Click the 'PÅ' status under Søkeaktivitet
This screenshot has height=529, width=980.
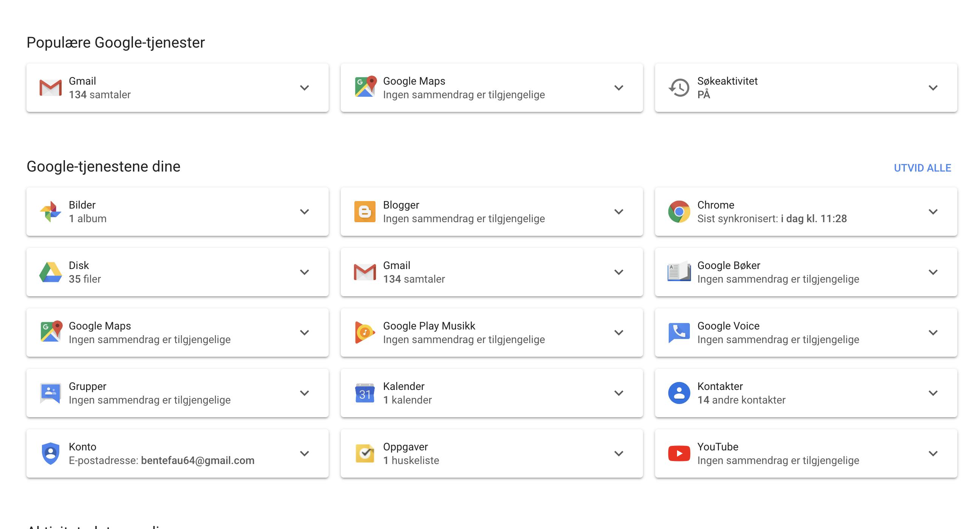(703, 94)
